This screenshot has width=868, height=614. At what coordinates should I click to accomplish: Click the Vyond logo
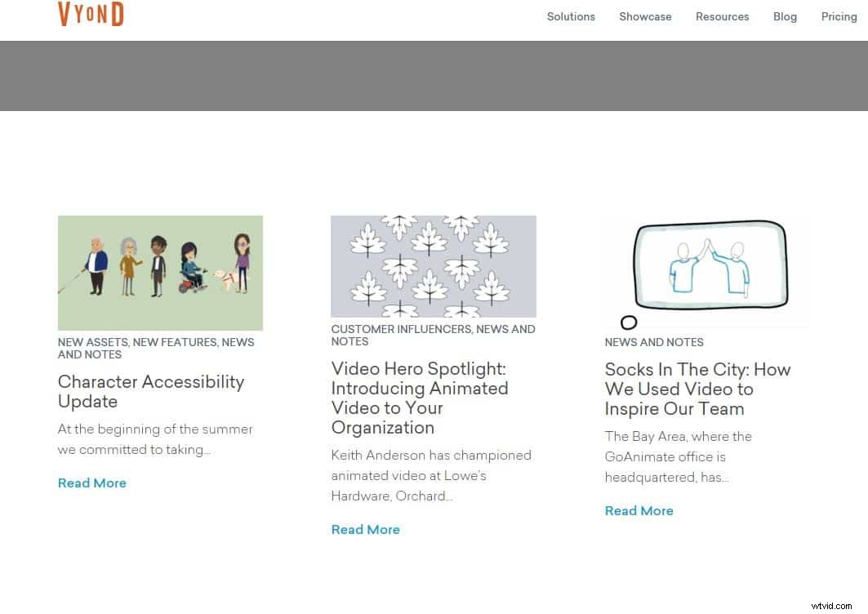coord(90,14)
